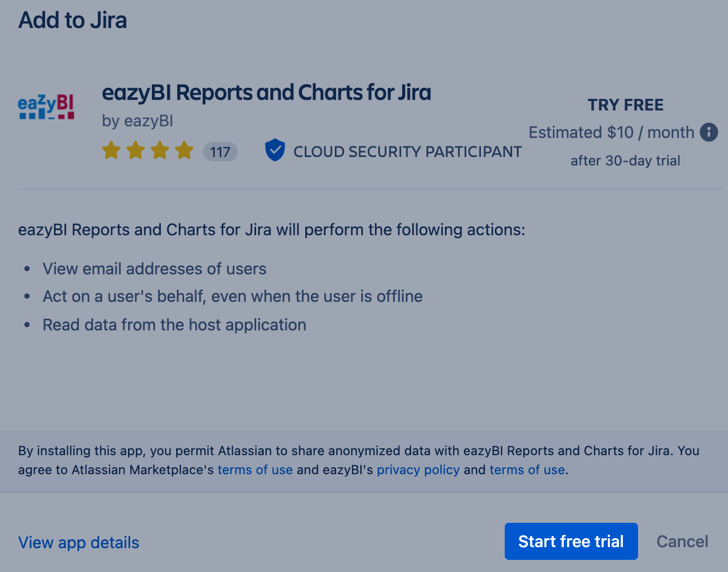Image resolution: width=728 pixels, height=572 pixels.
Task: Click the pricing info circle icon
Action: coord(709,132)
